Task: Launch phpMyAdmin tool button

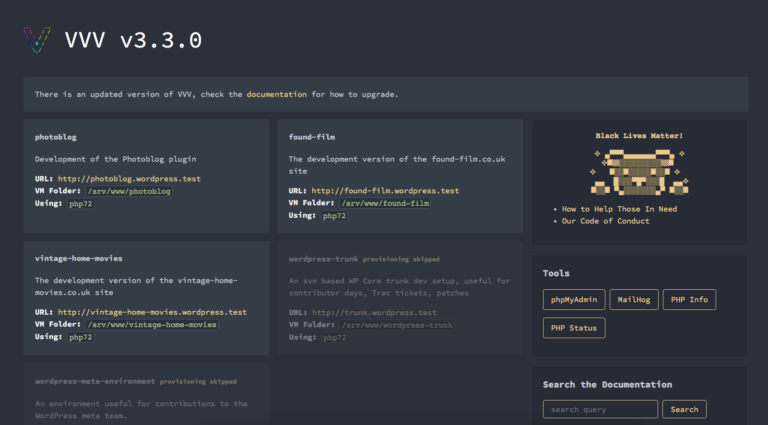Action: 574,300
